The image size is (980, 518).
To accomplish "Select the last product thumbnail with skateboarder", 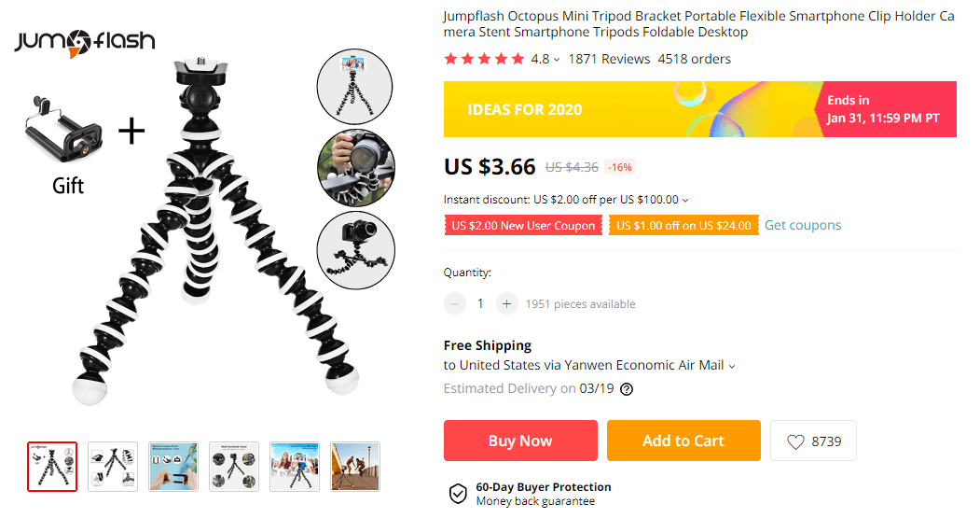I will pyautogui.click(x=355, y=467).
